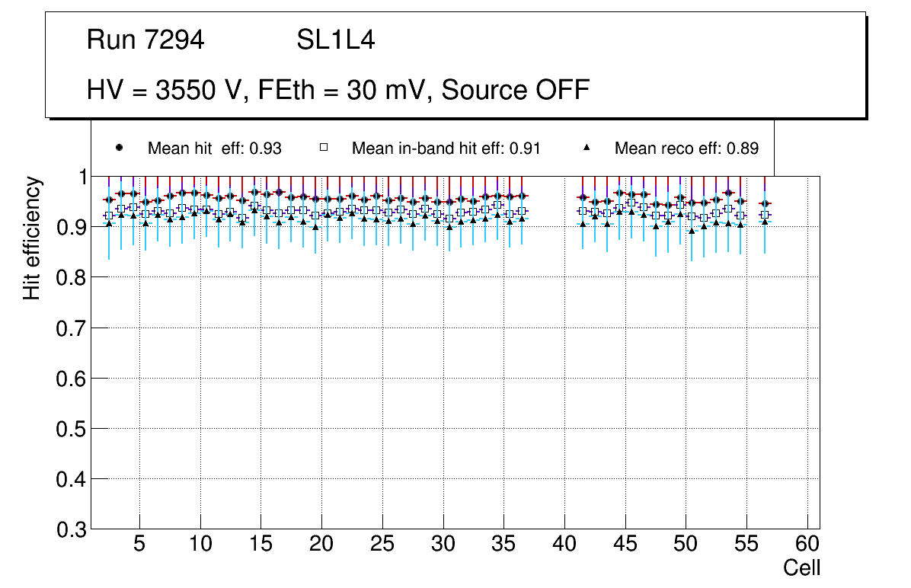
Task: Click the filled circle legend marker
Action: pos(117,148)
